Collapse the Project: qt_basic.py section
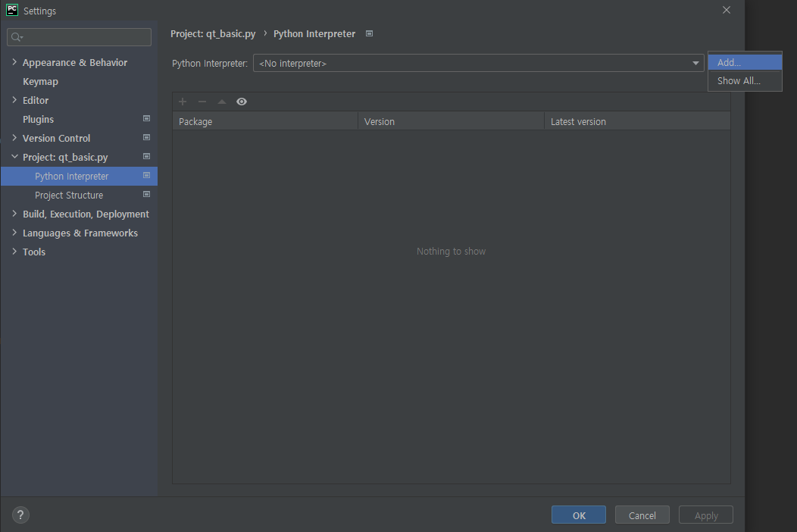797x532 pixels. point(14,157)
